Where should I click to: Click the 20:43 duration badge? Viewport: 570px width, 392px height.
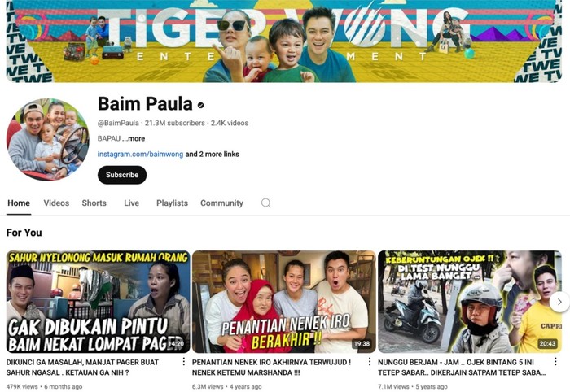point(548,344)
